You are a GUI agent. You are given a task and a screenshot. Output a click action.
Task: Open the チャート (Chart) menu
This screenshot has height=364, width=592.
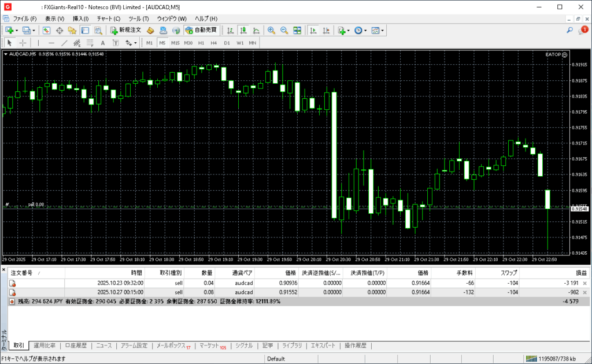108,18
